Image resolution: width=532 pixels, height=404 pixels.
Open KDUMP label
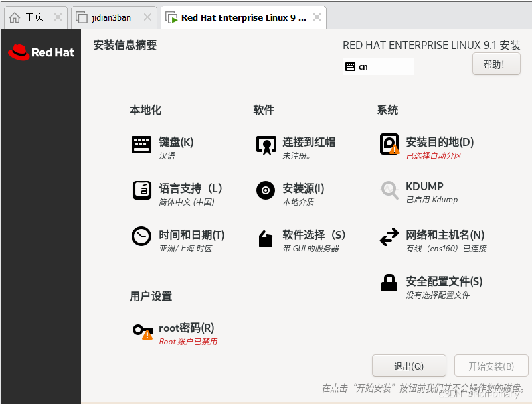pyautogui.click(x=424, y=186)
